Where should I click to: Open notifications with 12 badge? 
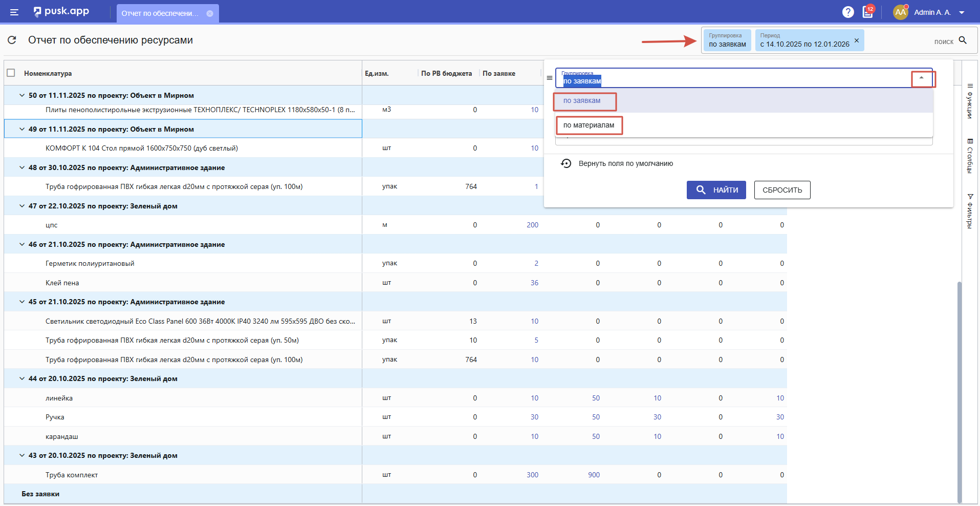coord(868,12)
